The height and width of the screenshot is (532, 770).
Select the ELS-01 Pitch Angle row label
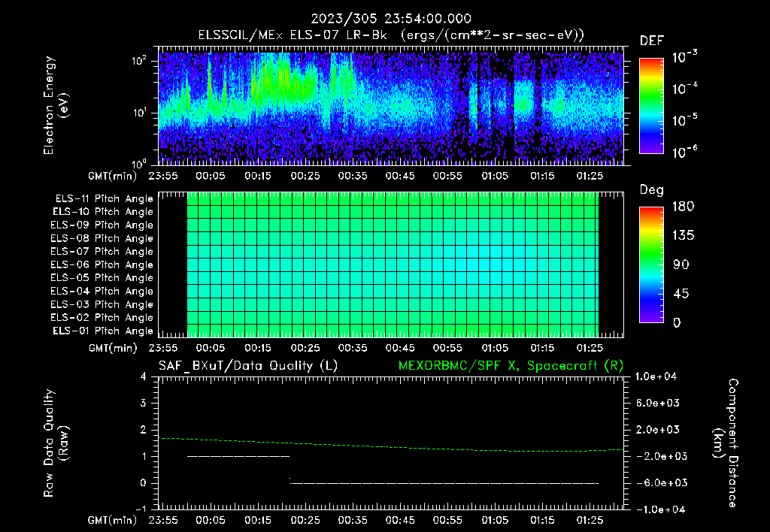tap(103, 331)
